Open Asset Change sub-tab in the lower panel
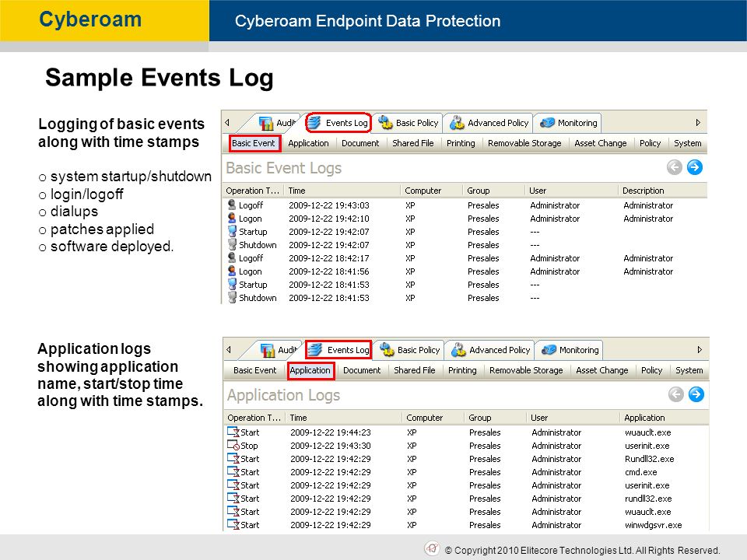This screenshot has height=560, width=747. tap(601, 370)
